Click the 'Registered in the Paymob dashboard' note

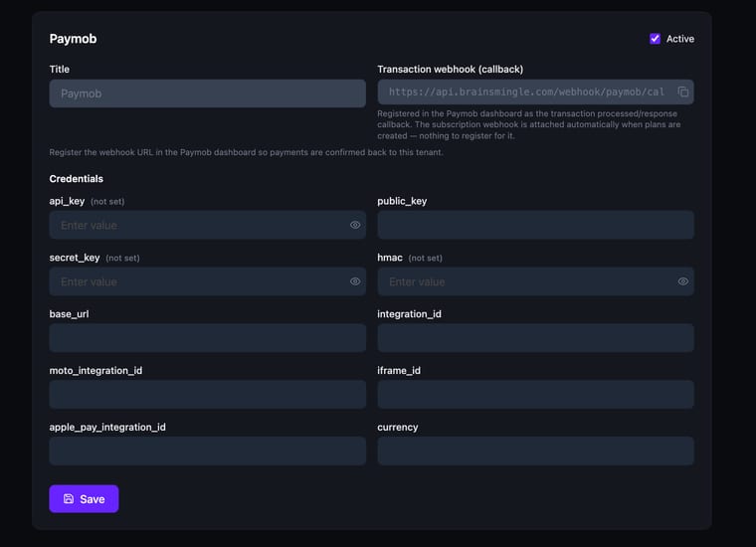(x=529, y=125)
